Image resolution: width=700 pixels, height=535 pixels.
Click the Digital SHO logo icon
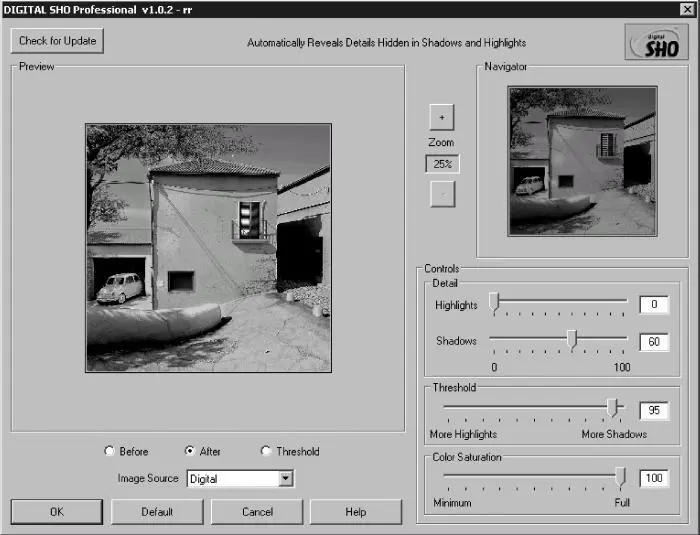click(656, 42)
